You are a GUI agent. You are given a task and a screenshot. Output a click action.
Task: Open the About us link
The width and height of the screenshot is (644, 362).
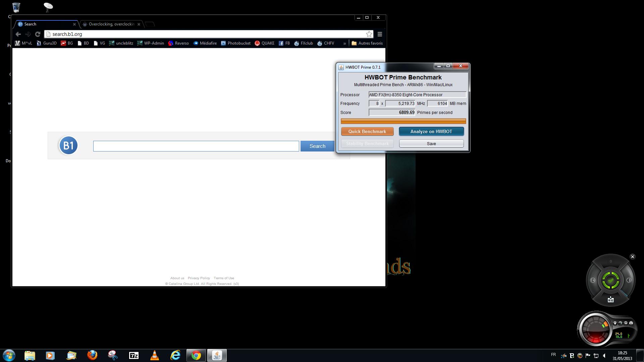(177, 278)
